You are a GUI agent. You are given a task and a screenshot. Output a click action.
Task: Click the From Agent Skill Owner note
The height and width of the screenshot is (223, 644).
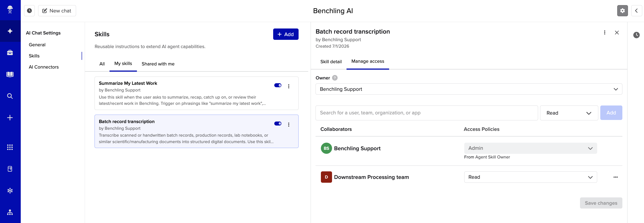487,157
